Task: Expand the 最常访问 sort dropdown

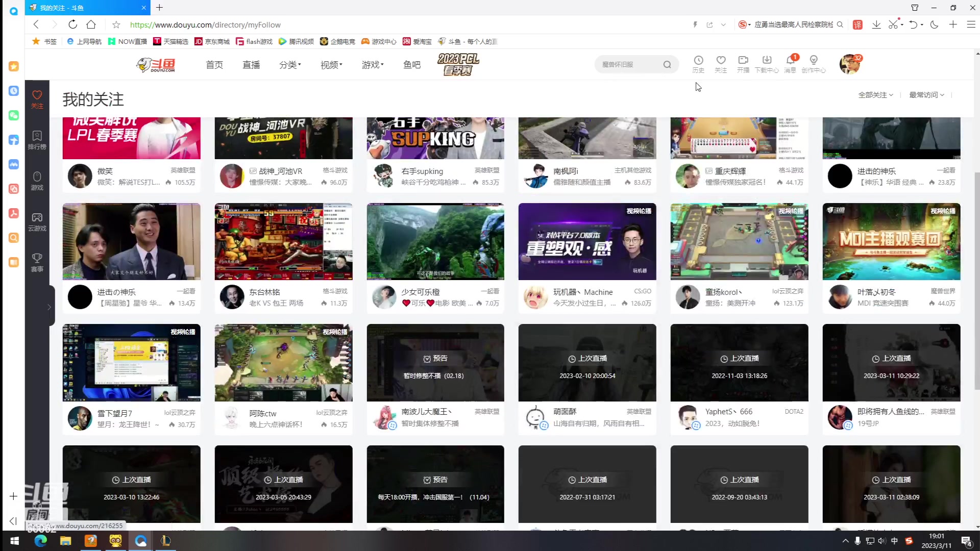Action: [927, 95]
